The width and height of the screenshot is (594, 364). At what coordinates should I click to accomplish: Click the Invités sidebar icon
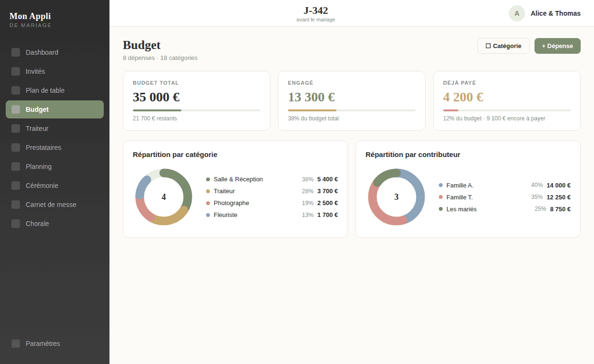16,71
